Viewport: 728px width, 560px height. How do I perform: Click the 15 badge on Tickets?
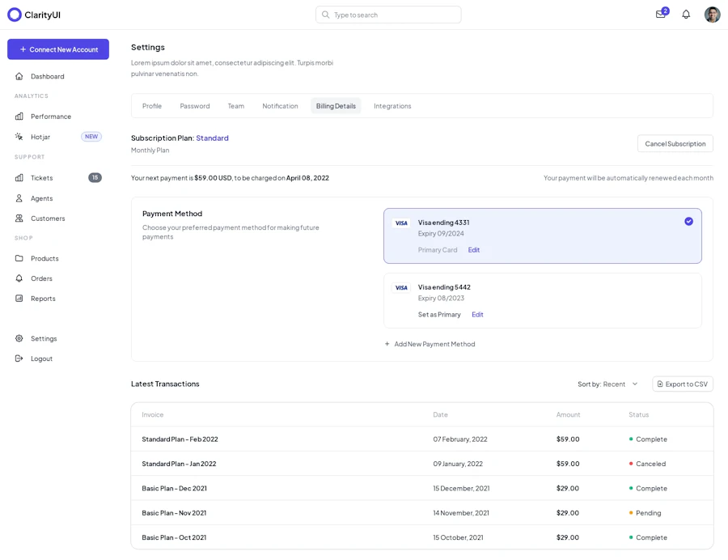[95, 177]
